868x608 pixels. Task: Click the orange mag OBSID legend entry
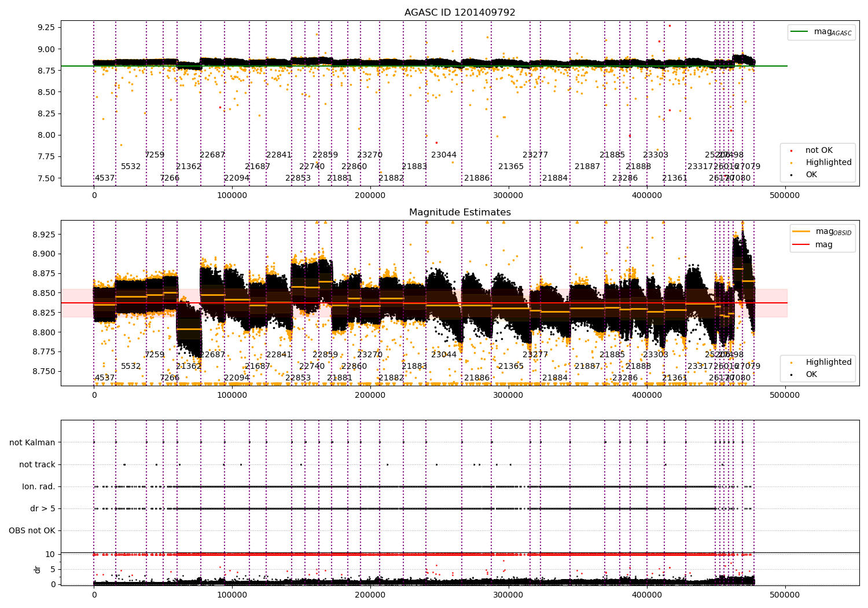(821, 232)
